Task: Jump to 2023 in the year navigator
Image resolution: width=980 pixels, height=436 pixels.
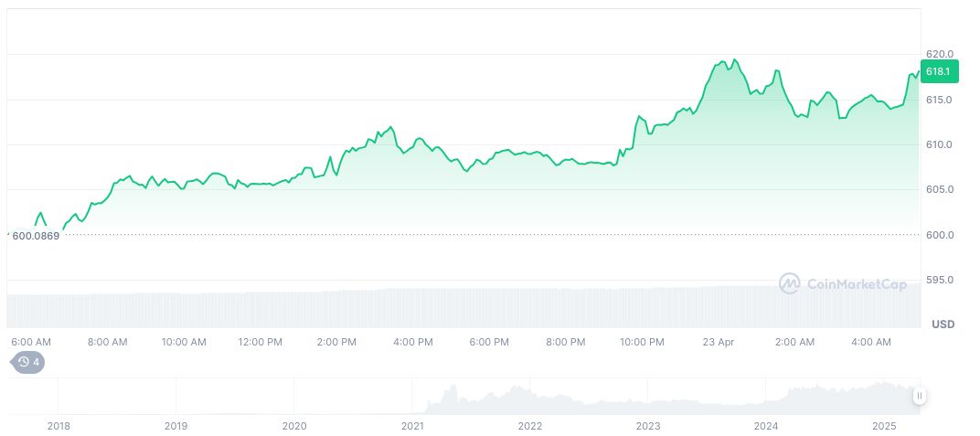Action: tap(648, 426)
